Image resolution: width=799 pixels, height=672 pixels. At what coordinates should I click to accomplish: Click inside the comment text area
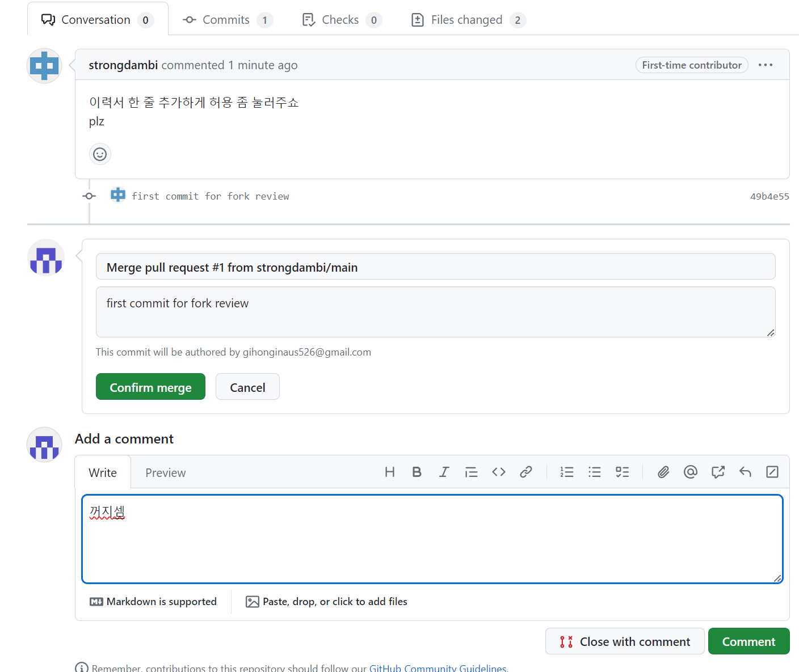(x=432, y=539)
